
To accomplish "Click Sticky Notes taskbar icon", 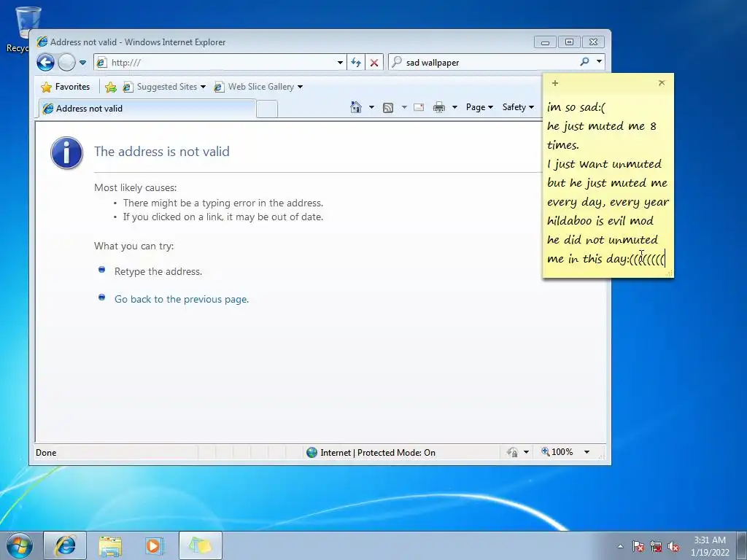I will 201,545.
